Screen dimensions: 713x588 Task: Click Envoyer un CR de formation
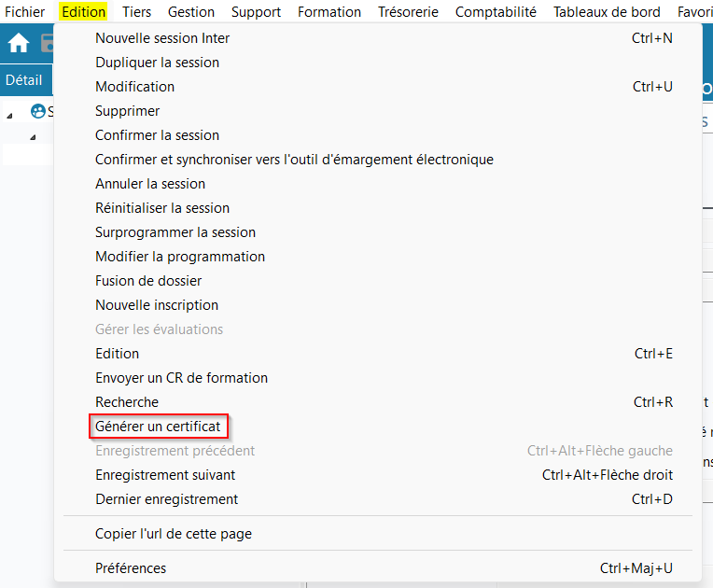tap(181, 378)
